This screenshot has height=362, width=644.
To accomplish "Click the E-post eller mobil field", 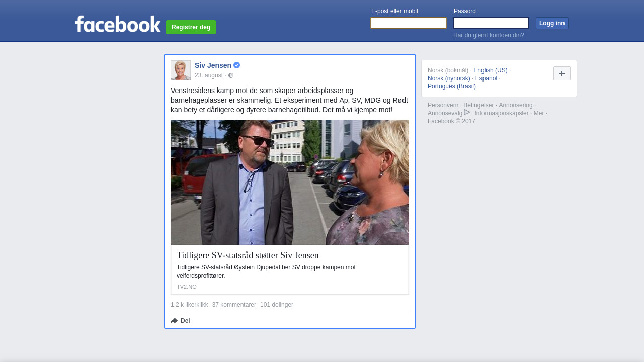I will coord(409,23).
